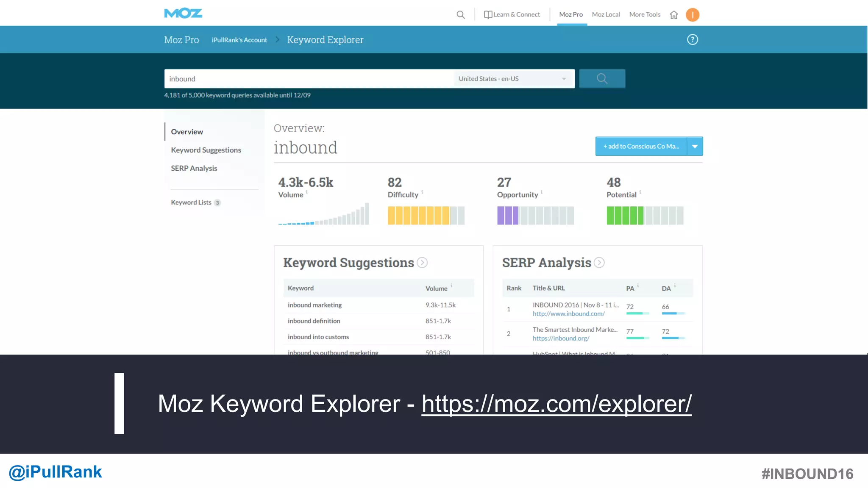Show Volume info tooltip icon
The height and width of the screenshot is (488, 868).
pyautogui.click(x=307, y=192)
